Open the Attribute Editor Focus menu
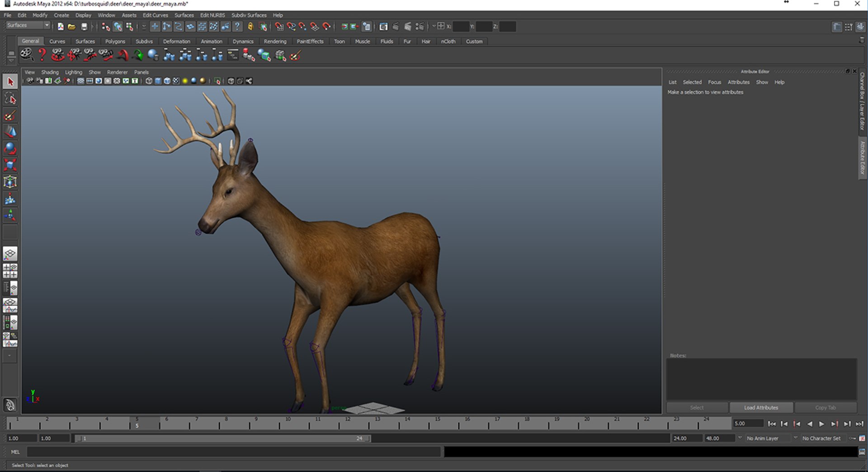The image size is (868, 472). coord(714,82)
